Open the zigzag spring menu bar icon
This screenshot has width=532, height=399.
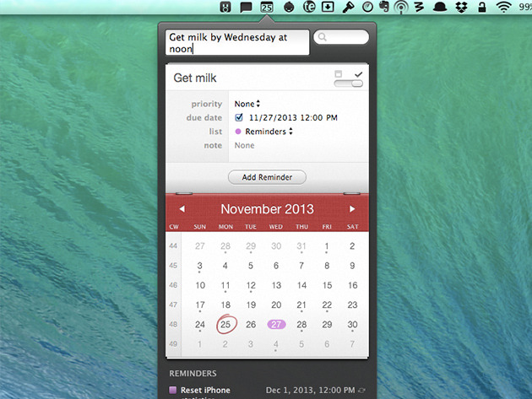click(420, 7)
